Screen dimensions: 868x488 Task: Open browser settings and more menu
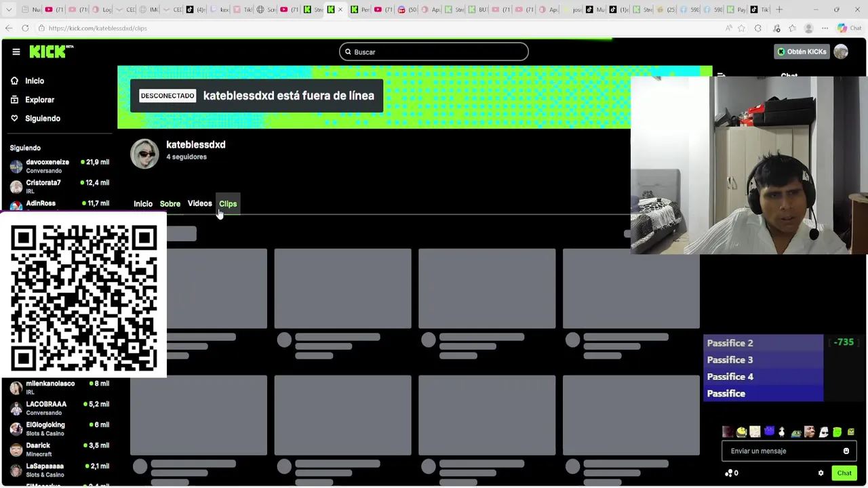[825, 28]
